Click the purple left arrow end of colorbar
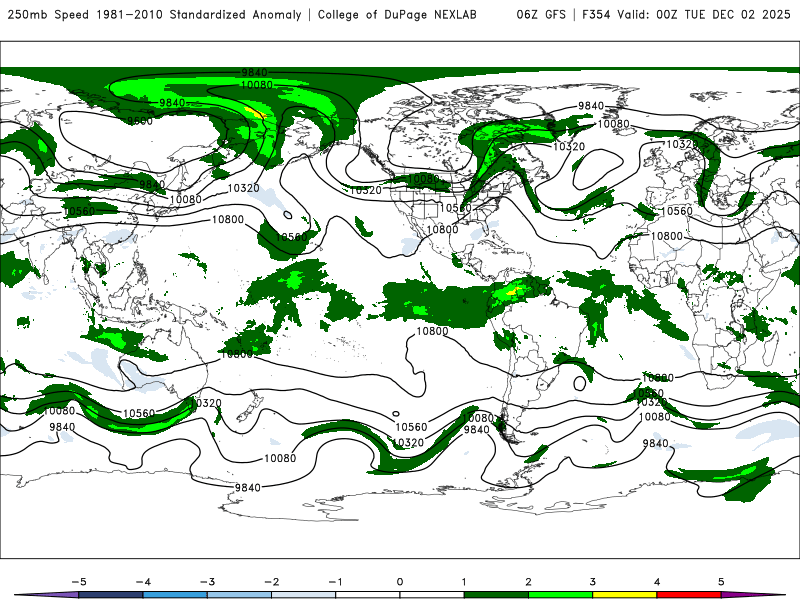This screenshot has height=600, width=800. coord(47,595)
